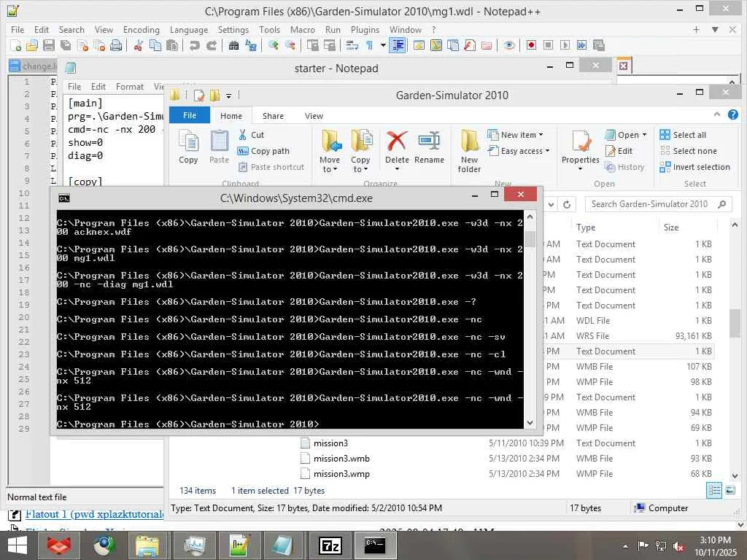Click the Windows Start button
This screenshot has height=560, width=747.
[x=18, y=545]
